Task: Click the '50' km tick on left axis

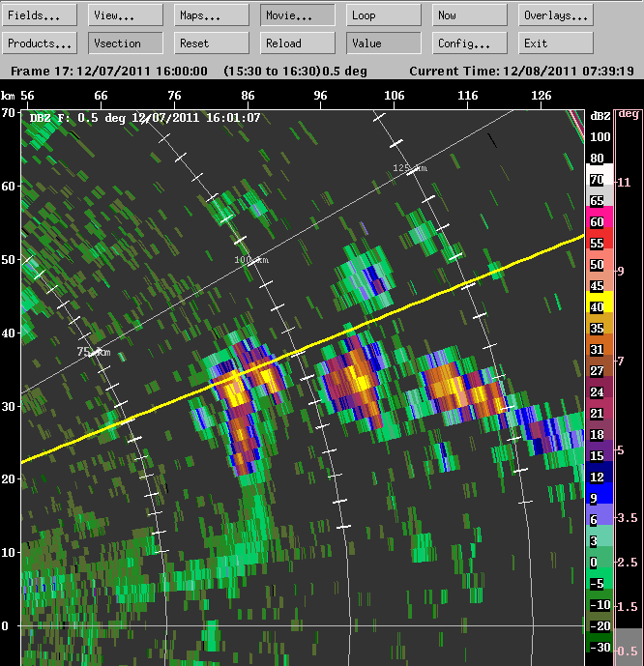Action: click(x=8, y=259)
